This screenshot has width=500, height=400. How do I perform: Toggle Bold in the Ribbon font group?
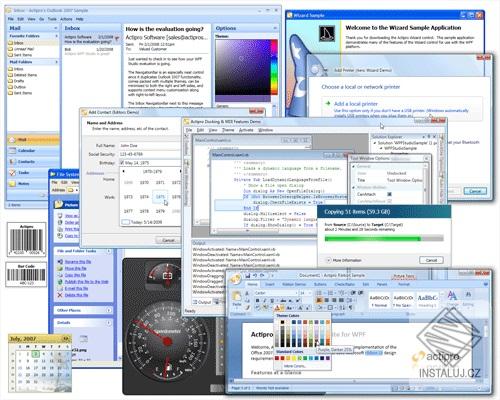(257, 301)
